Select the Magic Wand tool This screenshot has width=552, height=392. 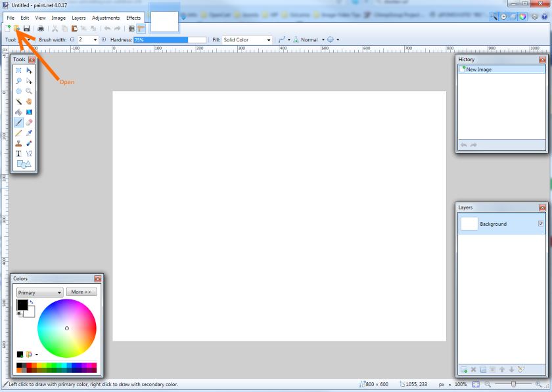point(19,102)
